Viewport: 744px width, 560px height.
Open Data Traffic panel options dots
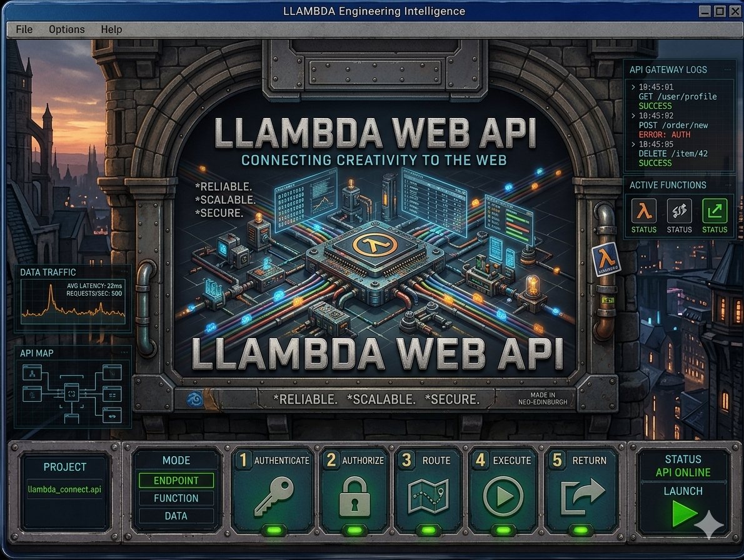pyautogui.click(x=125, y=272)
